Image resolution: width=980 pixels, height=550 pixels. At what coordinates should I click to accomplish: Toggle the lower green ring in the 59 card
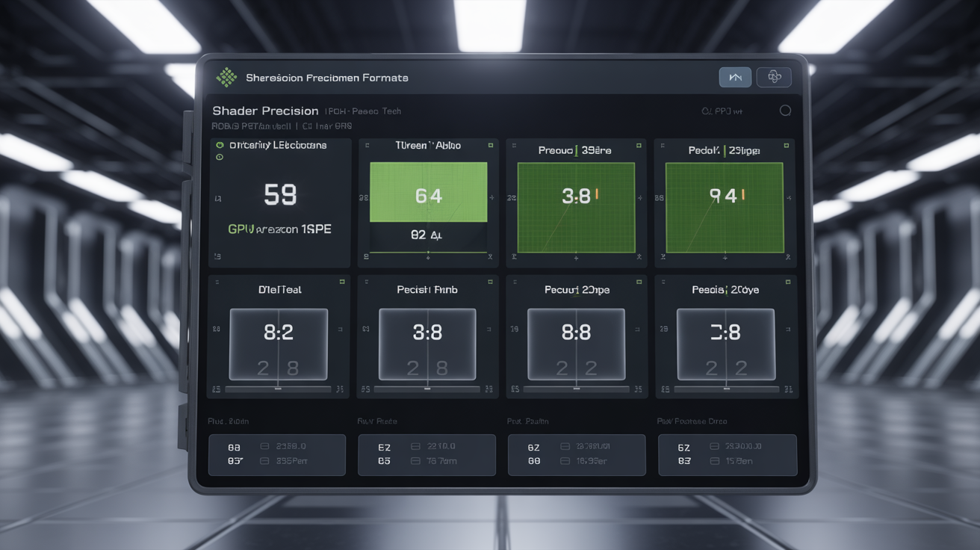(220, 158)
